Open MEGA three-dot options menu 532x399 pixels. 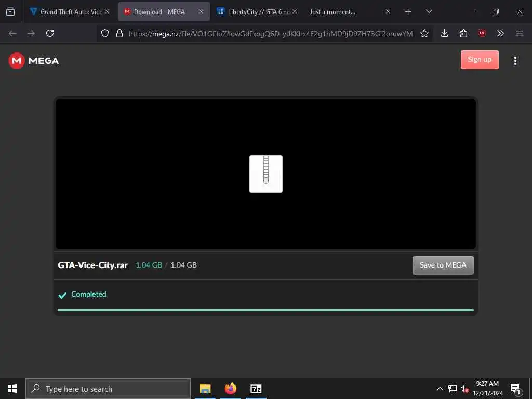pos(515,61)
